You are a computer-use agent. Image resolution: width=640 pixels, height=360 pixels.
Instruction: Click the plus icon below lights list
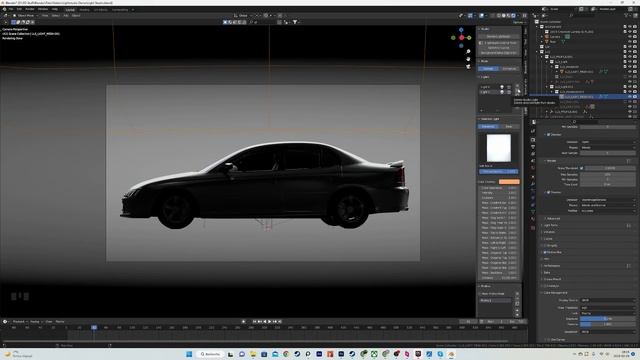tap(482, 110)
